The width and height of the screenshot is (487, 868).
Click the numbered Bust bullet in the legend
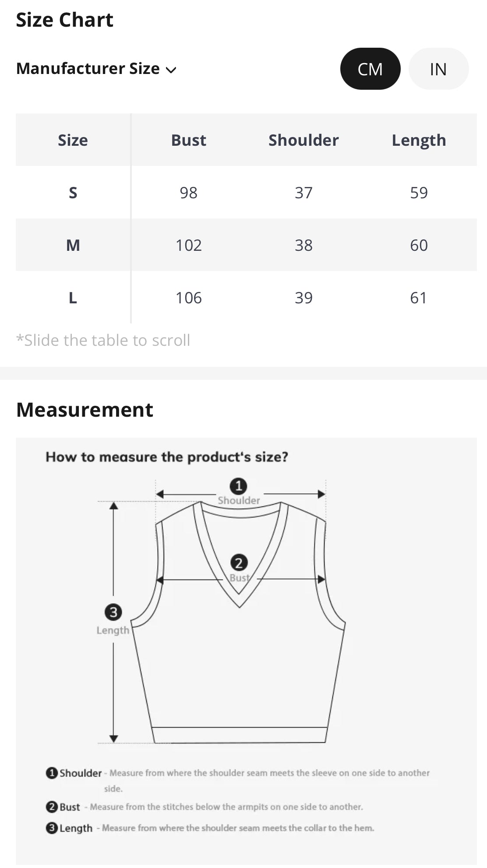pos(52,807)
